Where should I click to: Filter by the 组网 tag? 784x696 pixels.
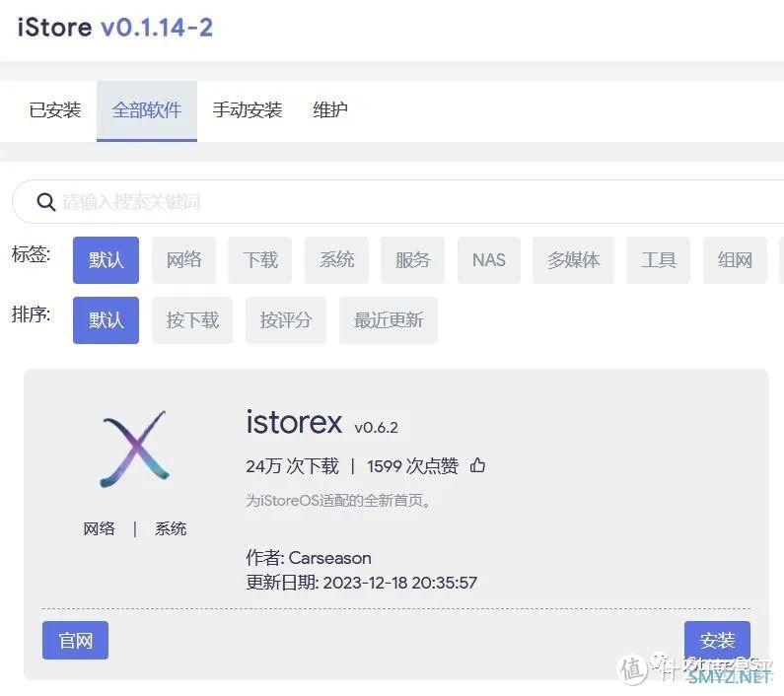tap(735, 260)
